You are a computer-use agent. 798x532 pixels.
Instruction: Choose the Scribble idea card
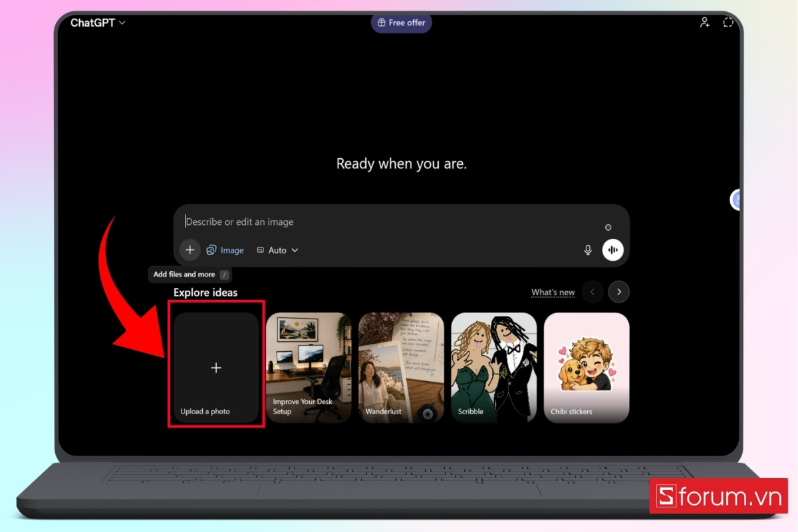pos(494,368)
